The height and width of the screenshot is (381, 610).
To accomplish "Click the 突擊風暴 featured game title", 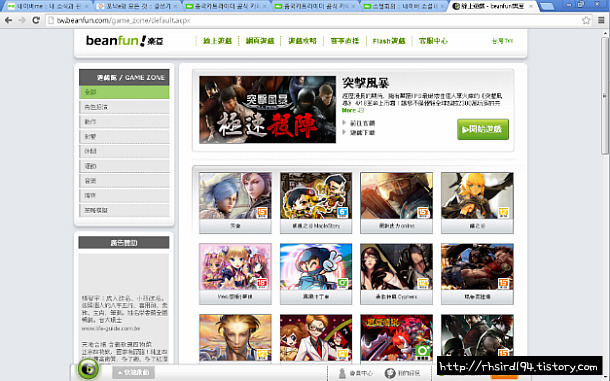I will pyautogui.click(x=365, y=83).
